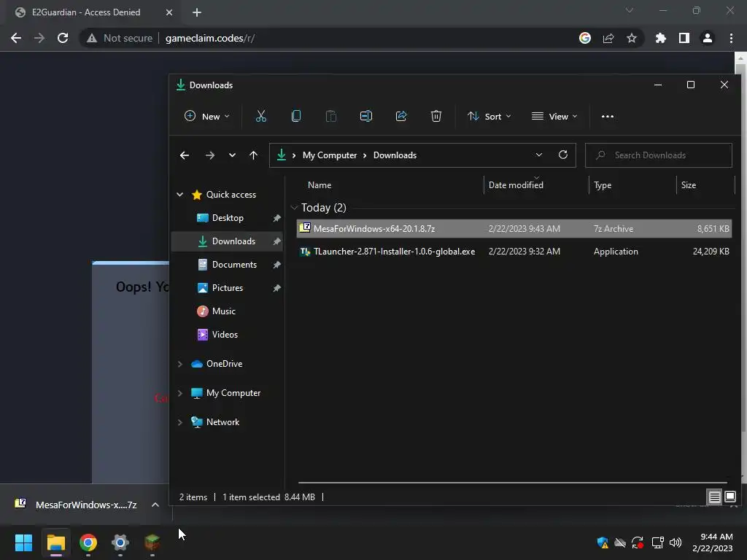Open the See more ellipsis menu
The image size is (747, 560).
pos(608,116)
